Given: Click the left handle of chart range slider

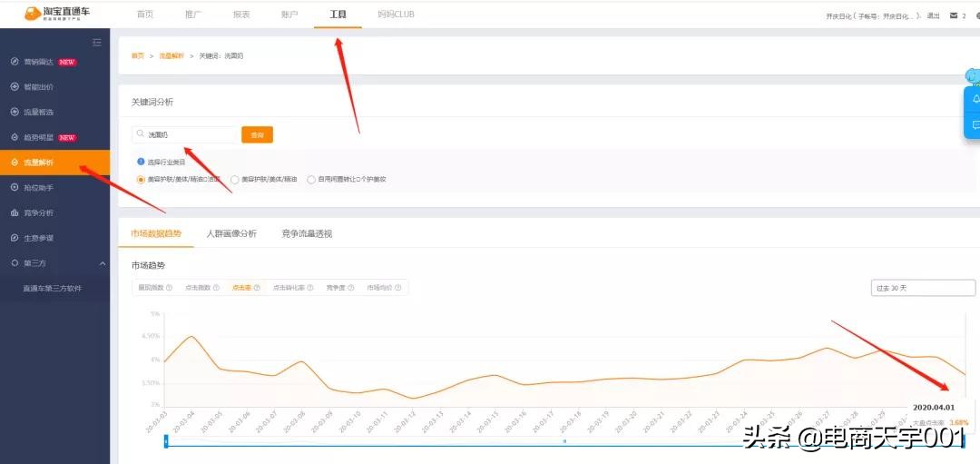Looking at the screenshot, I should coord(166,441).
